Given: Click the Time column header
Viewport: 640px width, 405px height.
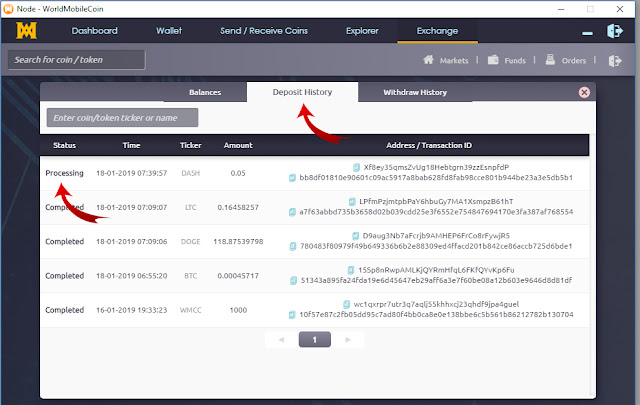Looking at the screenshot, I should point(131,145).
